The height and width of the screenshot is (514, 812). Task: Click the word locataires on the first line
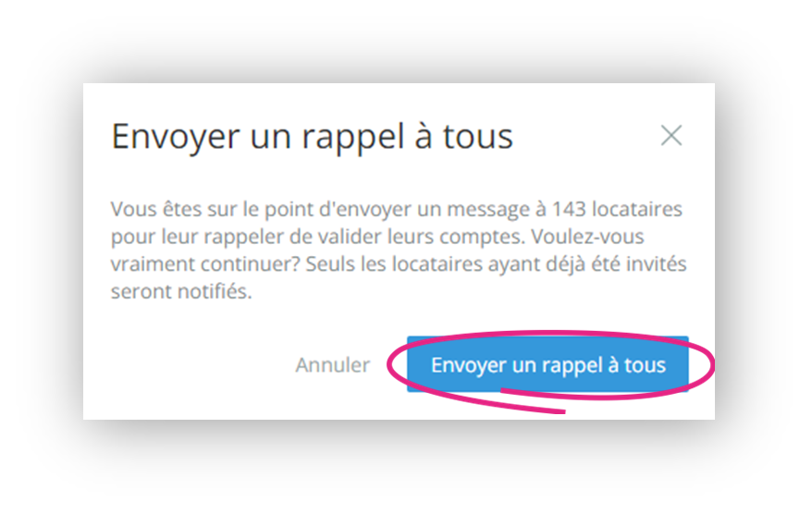(x=637, y=209)
